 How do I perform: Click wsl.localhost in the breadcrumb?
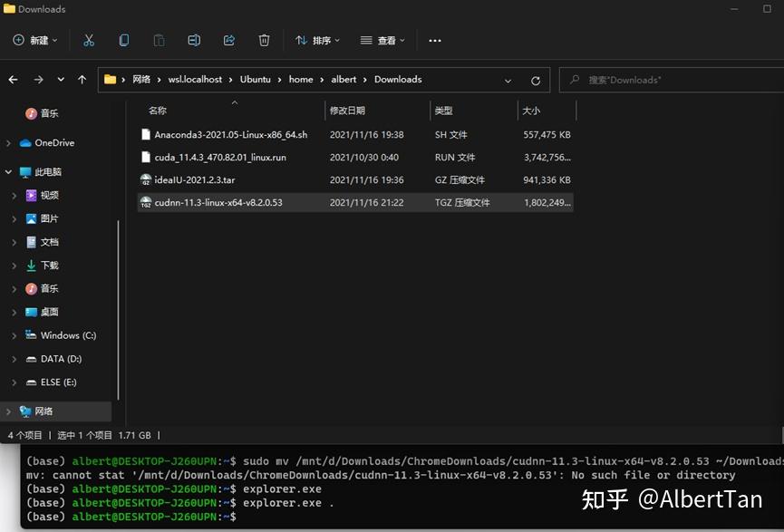click(x=195, y=80)
